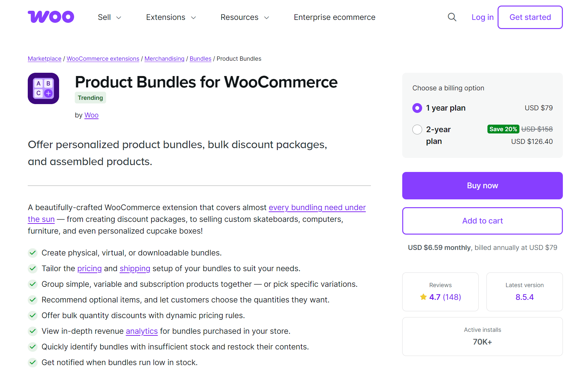The image size is (588, 370).
Task: Expand the Extensions dropdown
Action: tap(170, 17)
